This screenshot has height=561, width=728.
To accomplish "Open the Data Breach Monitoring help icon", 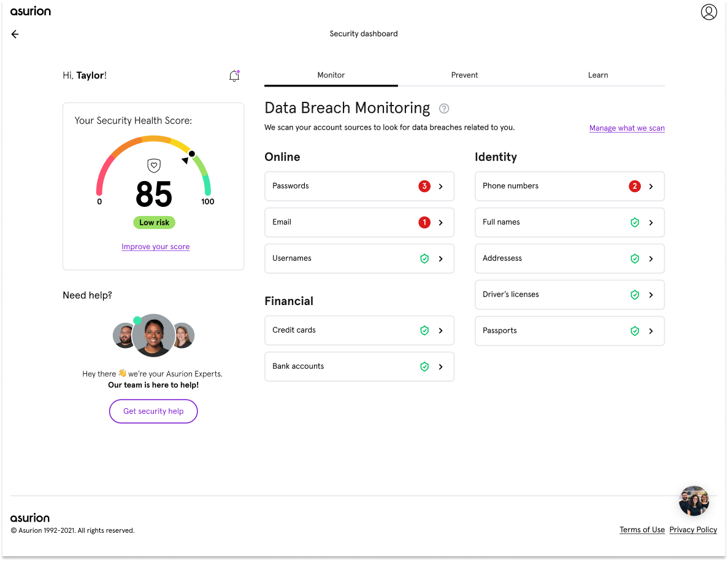I will pyautogui.click(x=443, y=109).
